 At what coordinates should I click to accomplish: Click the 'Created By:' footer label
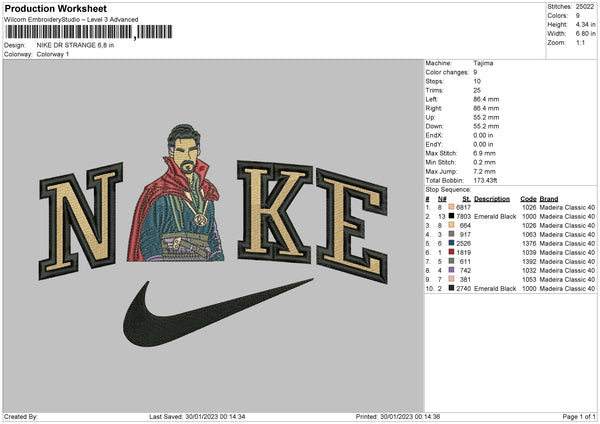point(21,416)
